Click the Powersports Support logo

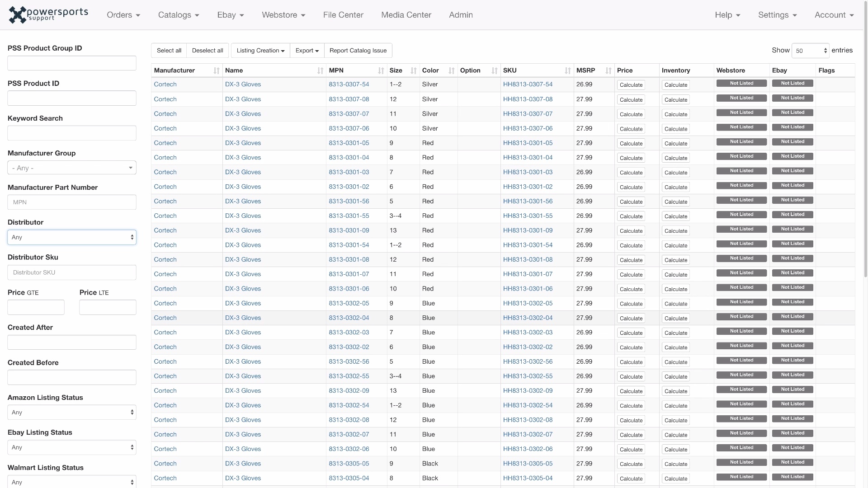coord(48,14)
